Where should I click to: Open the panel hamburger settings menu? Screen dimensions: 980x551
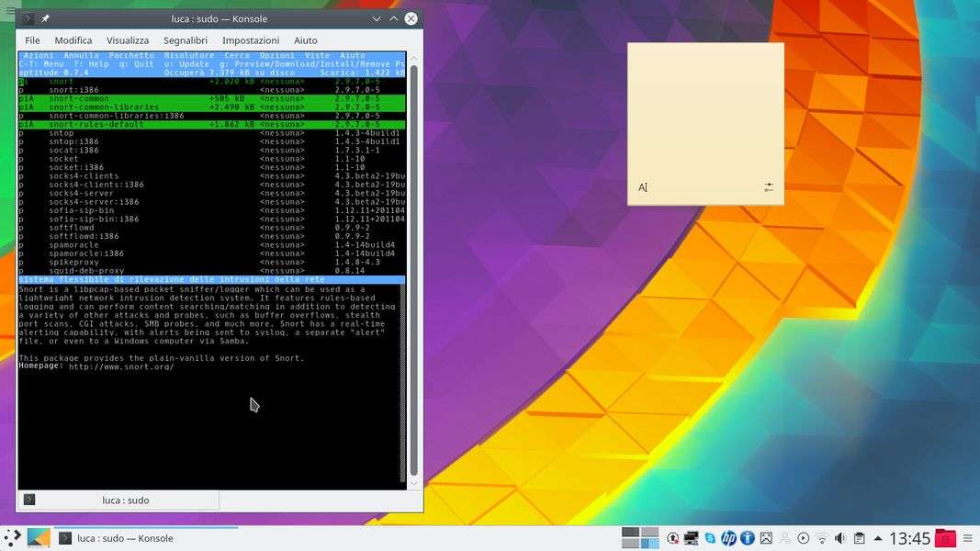click(969, 538)
